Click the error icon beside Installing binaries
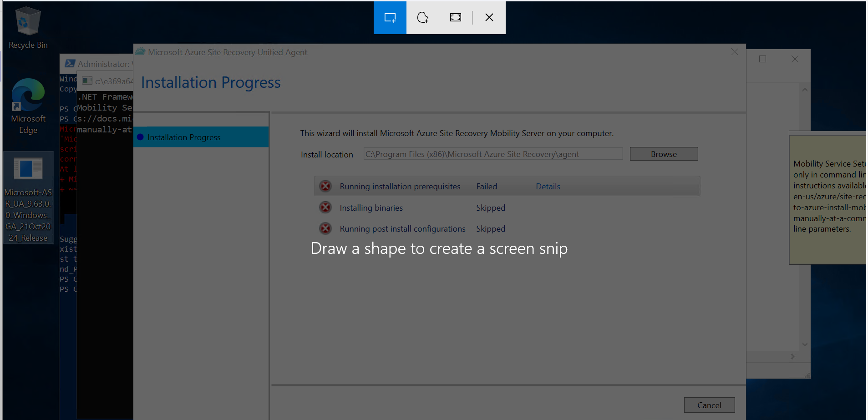868x420 pixels. point(325,207)
